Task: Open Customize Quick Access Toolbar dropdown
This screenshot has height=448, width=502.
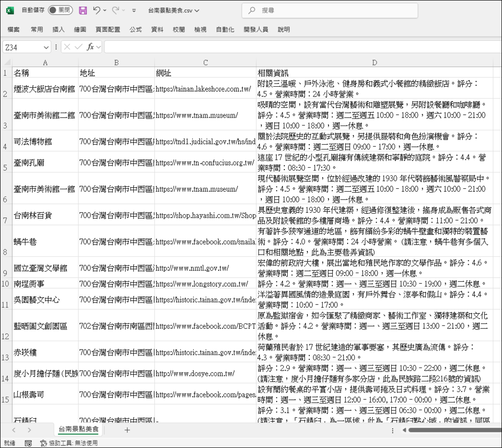Action: pos(134,11)
